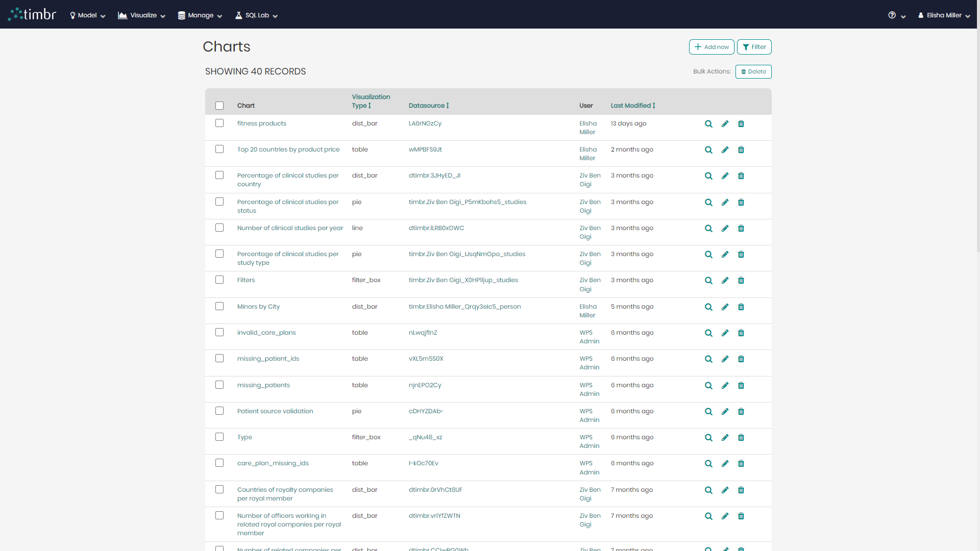Click the timbr logo
The width and height of the screenshot is (980, 551).
[x=32, y=14]
